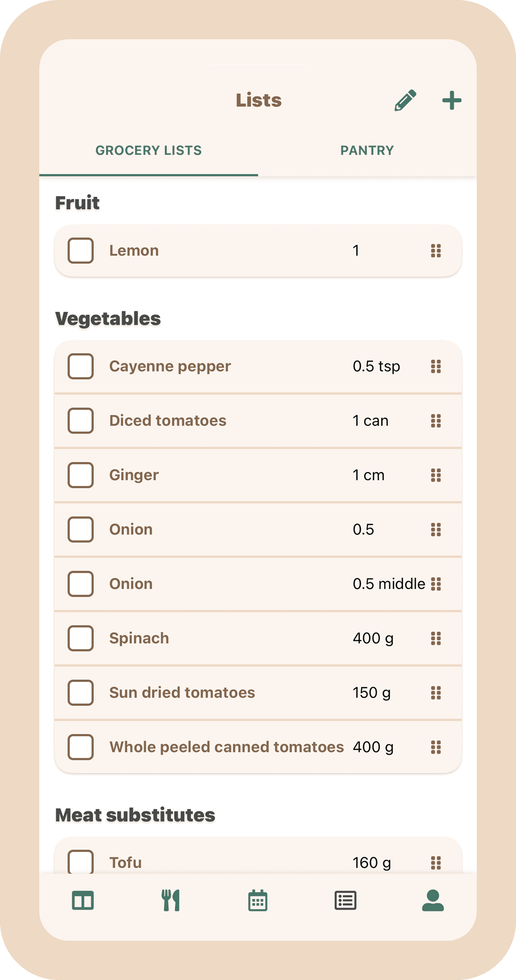Tap the 0.5 middle Onion quantity

[389, 584]
